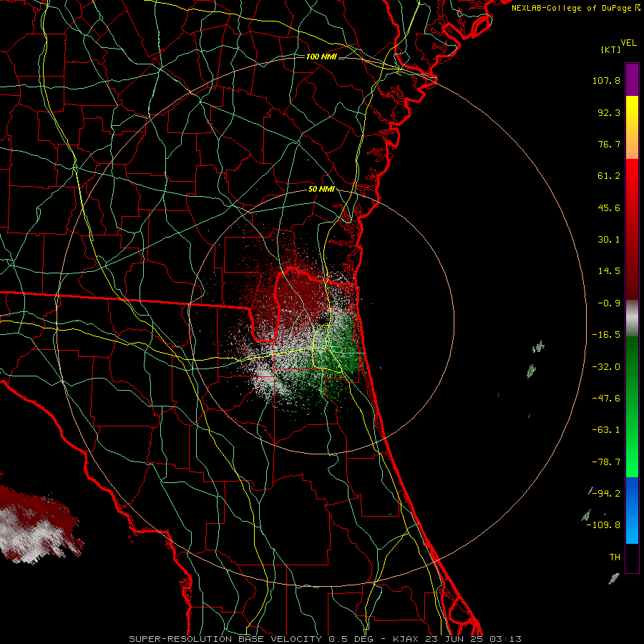Click the VEL legend title
Image resolution: width=644 pixels, height=644 pixels.
tap(628, 43)
